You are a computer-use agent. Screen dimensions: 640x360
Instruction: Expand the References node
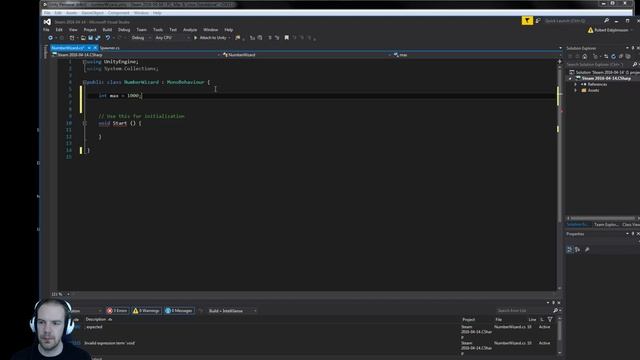tap(576, 84)
